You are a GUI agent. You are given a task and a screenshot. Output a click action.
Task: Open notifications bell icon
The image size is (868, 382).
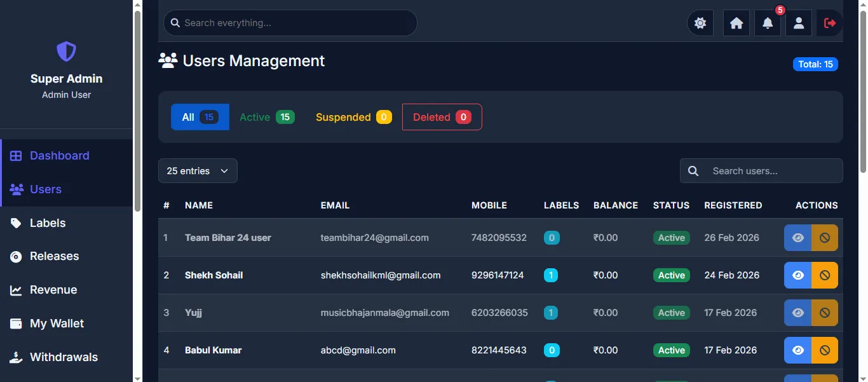(768, 23)
